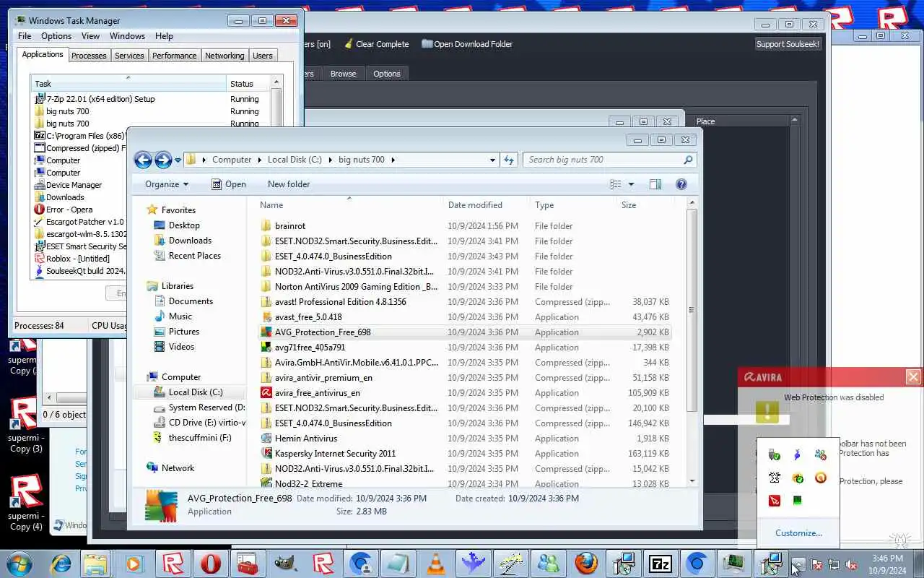Screen dimensions: 924x578
Task: Show hidden tray icons with the arrow
Action: (x=798, y=564)
